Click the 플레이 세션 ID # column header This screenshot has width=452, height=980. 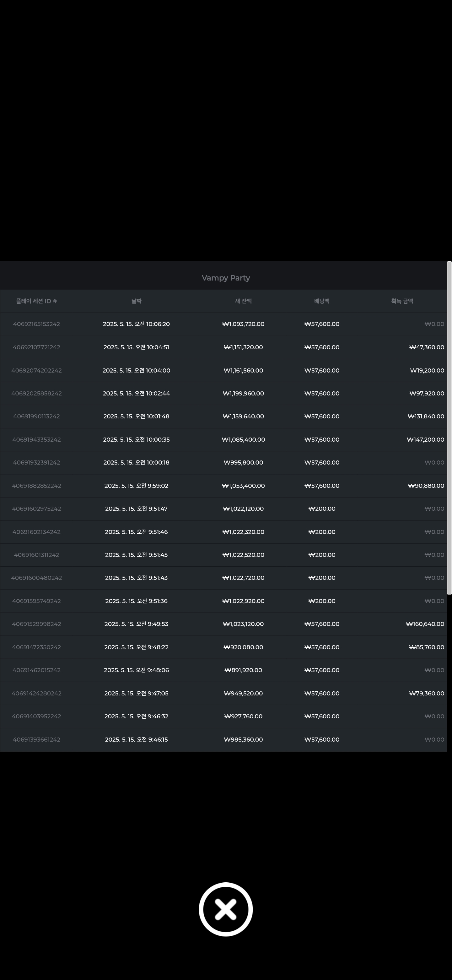pyautogui.click(x=36, y=301)
